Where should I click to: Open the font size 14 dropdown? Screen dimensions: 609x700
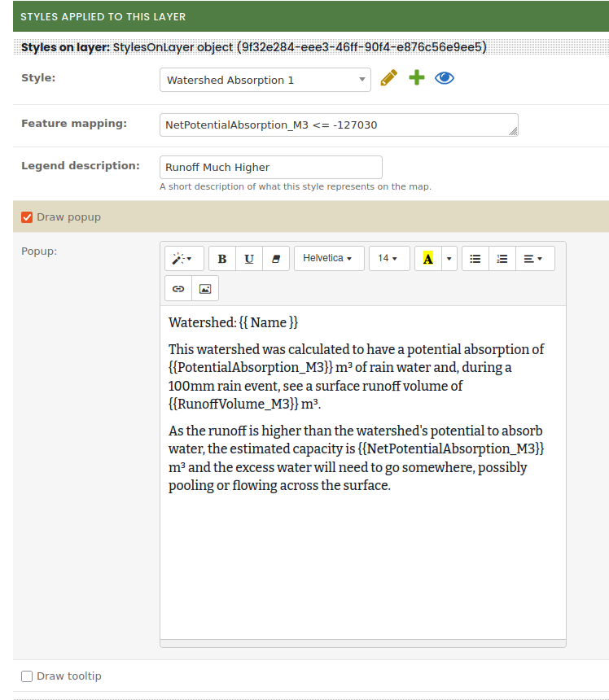tap(388, 259)
